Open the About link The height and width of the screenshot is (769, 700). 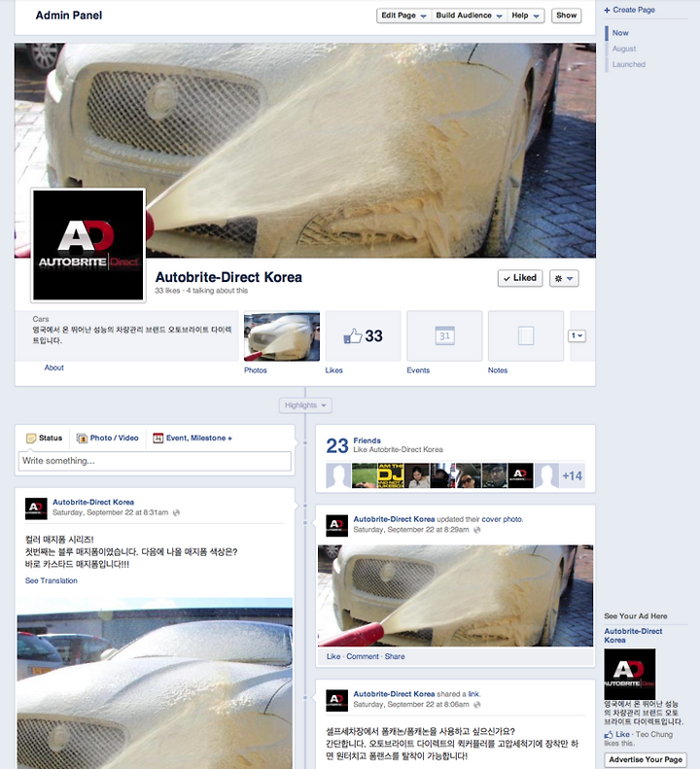pos(54,367)
